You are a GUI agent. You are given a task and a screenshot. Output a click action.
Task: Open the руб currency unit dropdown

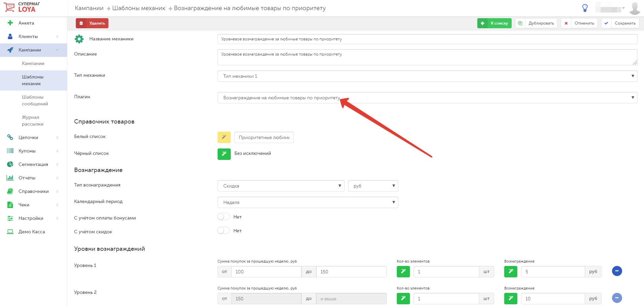(x=373, y=186)
